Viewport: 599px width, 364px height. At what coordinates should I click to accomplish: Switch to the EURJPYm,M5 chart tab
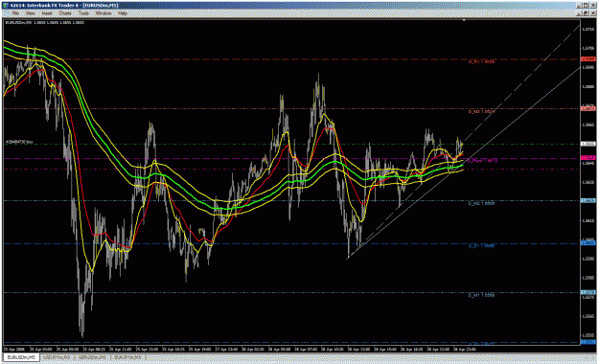click(x=128, y=357)
